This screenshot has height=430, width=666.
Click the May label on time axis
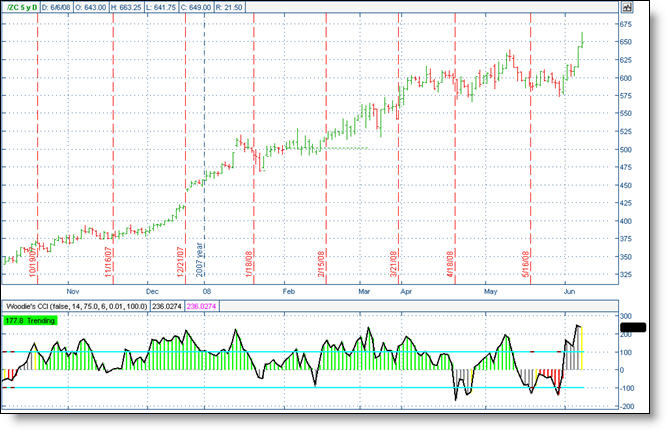point(491,291)
